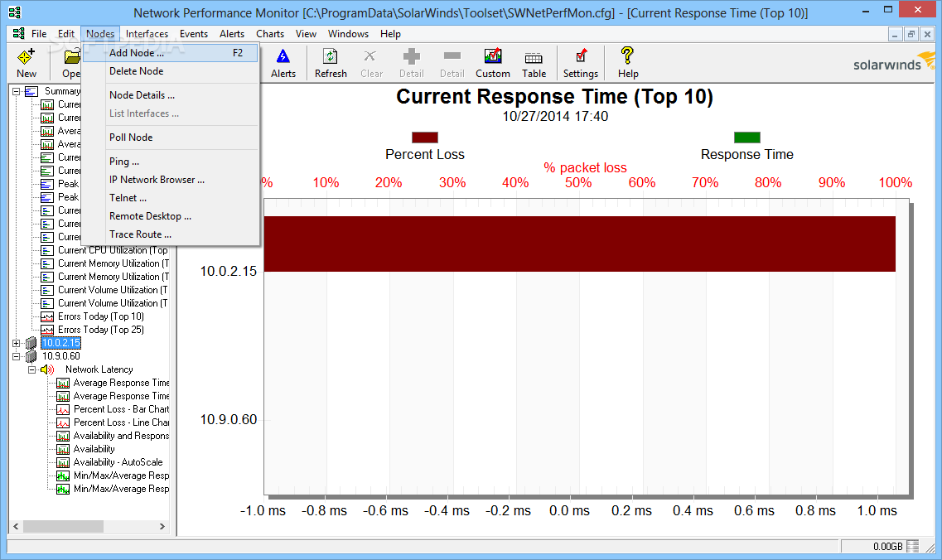Choose Add Node from the Nodes menu
This screenshot has width=942, height=560.
[x=171, y=53]
